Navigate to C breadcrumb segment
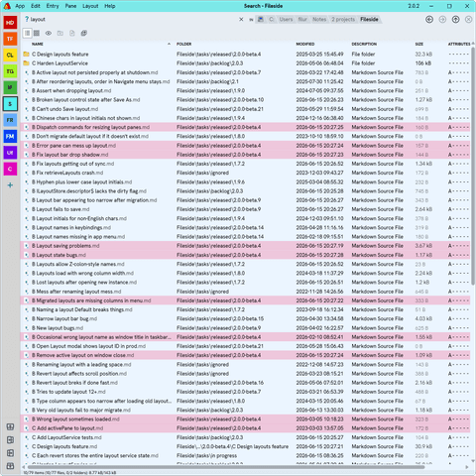Screen dimensions: 476x476 272,20
